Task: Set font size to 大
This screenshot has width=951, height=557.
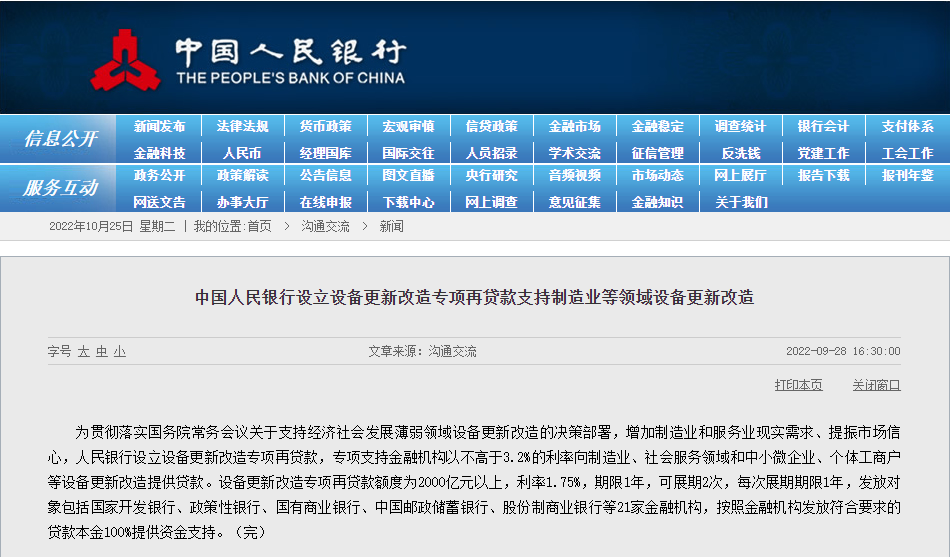Action: click(x=84, y=351)
